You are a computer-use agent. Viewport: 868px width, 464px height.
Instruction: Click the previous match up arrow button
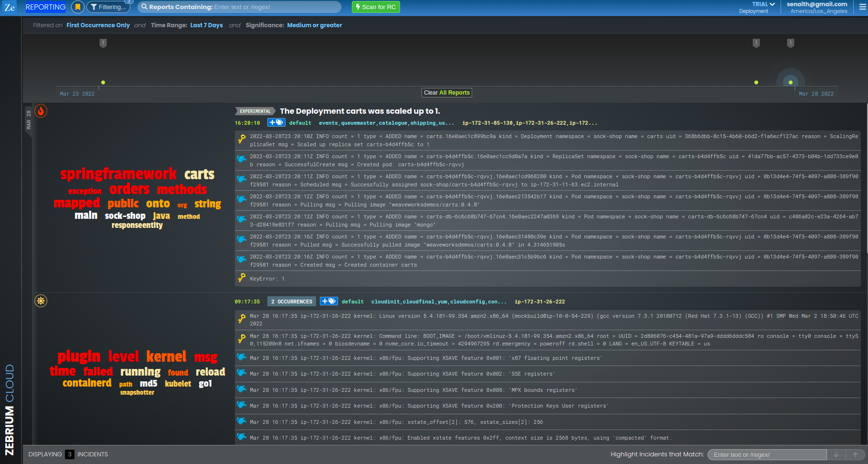[855, 454]
